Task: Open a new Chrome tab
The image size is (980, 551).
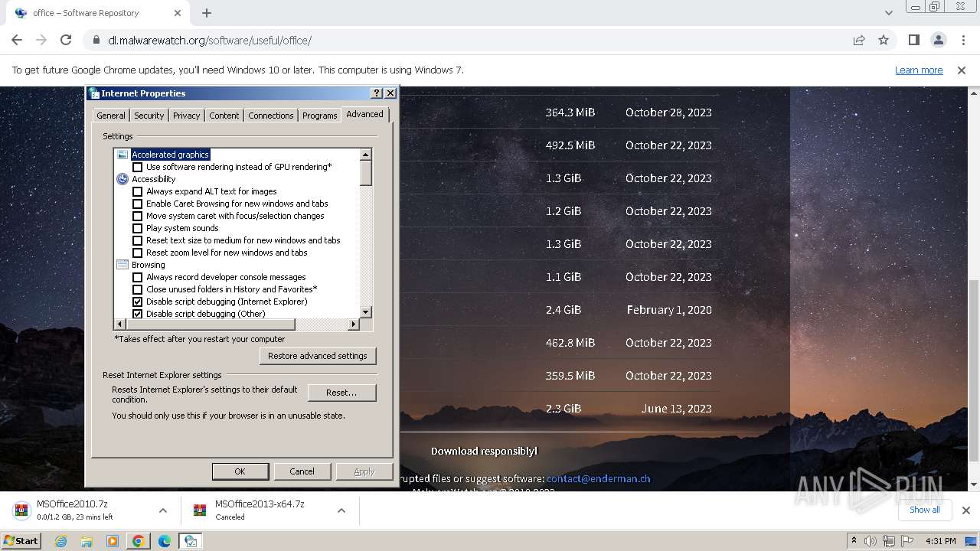Action: (x=207, y=13)
